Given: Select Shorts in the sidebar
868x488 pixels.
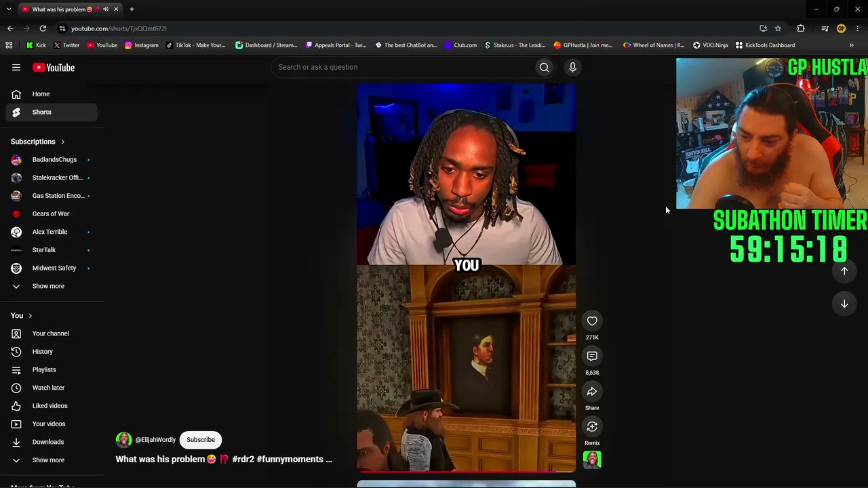Looking at the screenshot, I should pyautogui.click(x=52, y=113).
